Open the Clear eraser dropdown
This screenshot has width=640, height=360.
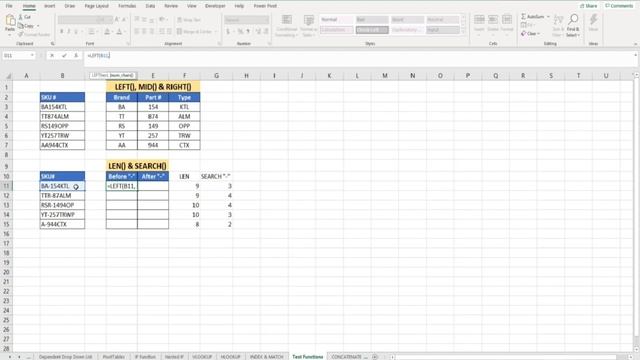coord(530,33)
